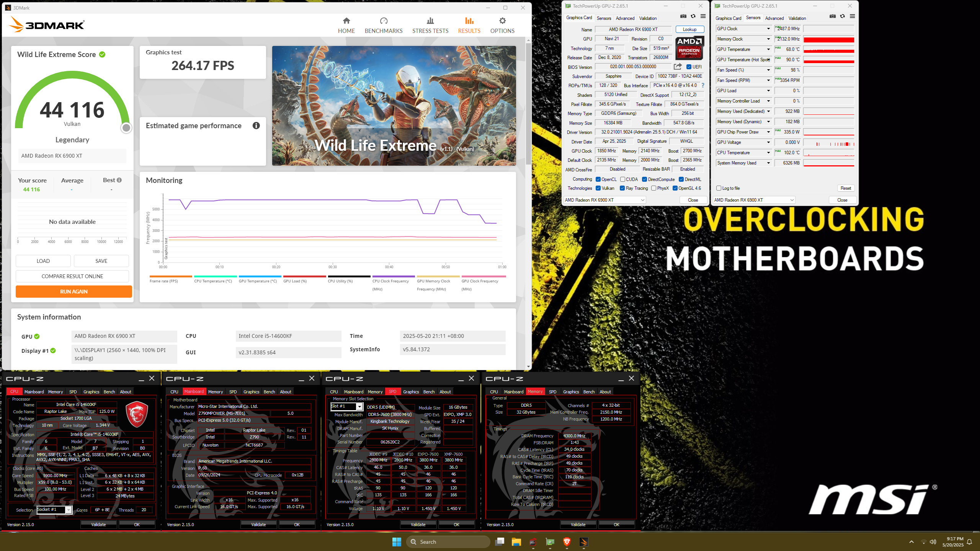Click the Estimated game performance info icon

[x=256, y=126]
